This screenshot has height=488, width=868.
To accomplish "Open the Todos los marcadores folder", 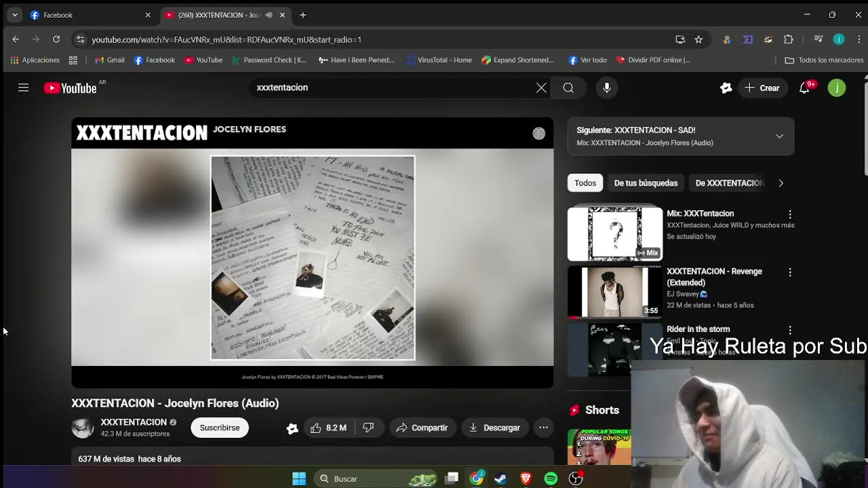I will 824,60.
